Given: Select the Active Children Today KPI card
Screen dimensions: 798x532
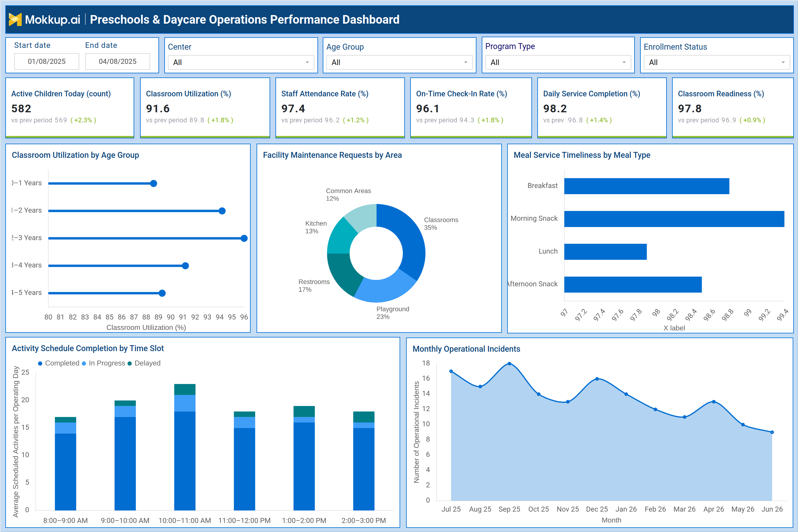Looking at the screenshot, I should (x=70, y=108).
